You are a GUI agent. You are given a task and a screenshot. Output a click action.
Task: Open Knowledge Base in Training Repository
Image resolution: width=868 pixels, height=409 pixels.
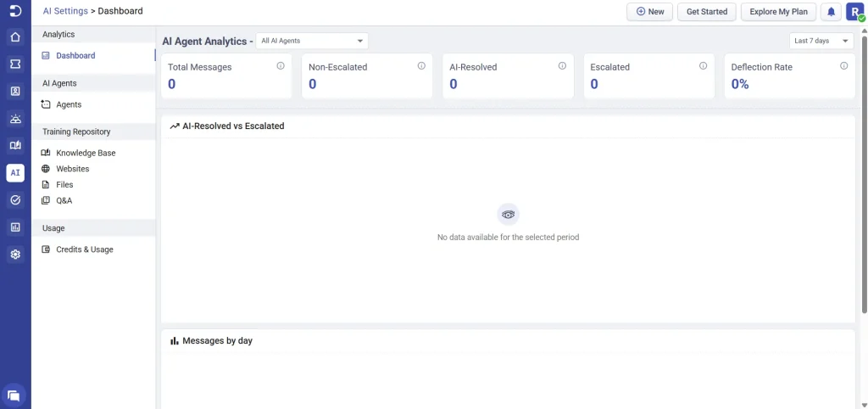pos(85,153)
